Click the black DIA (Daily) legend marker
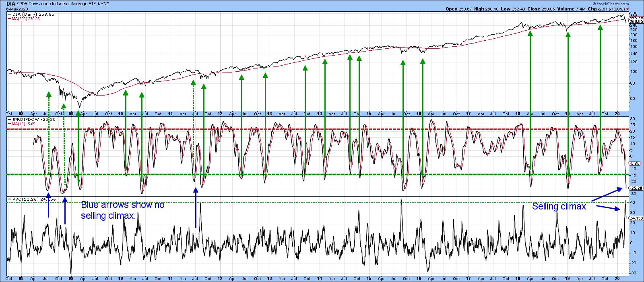This screenshot has height=282, width=644. pos(9,14)
